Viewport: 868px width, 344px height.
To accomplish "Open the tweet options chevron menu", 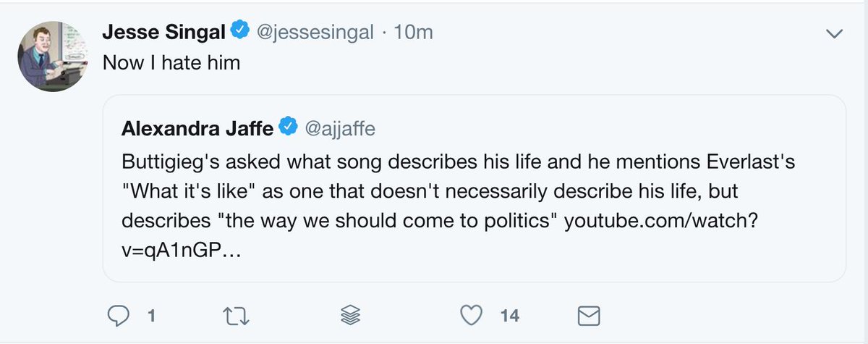I will tap(835, 33).
